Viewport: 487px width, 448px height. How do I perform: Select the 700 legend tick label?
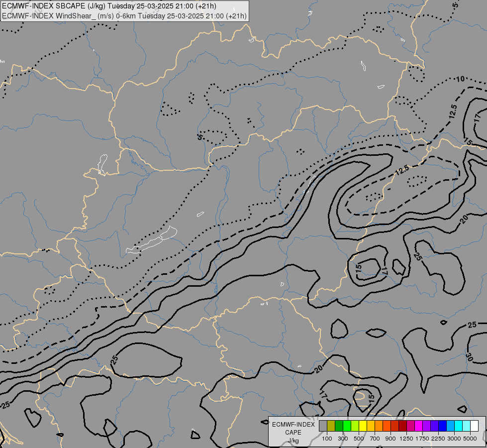[x=375, y=439]
